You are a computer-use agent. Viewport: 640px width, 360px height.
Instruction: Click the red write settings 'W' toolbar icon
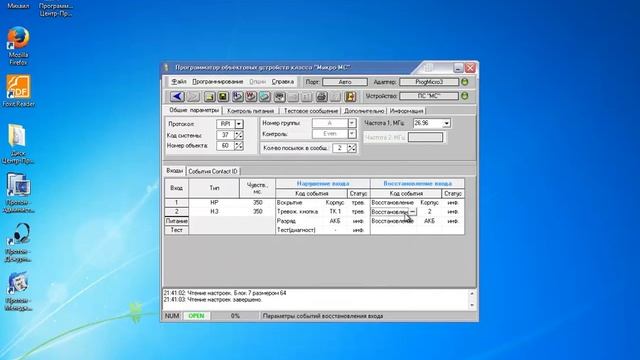tap(251, 96)
